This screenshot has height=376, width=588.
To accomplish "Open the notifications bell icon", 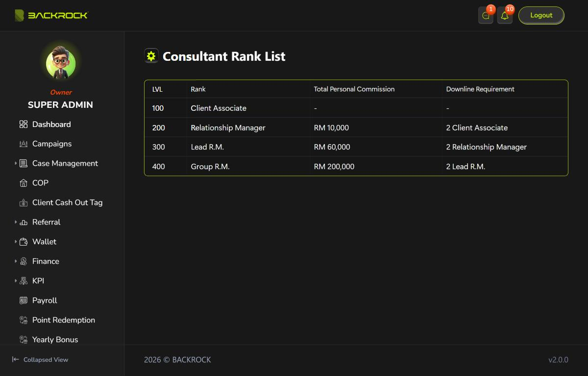I will (505, 16).
